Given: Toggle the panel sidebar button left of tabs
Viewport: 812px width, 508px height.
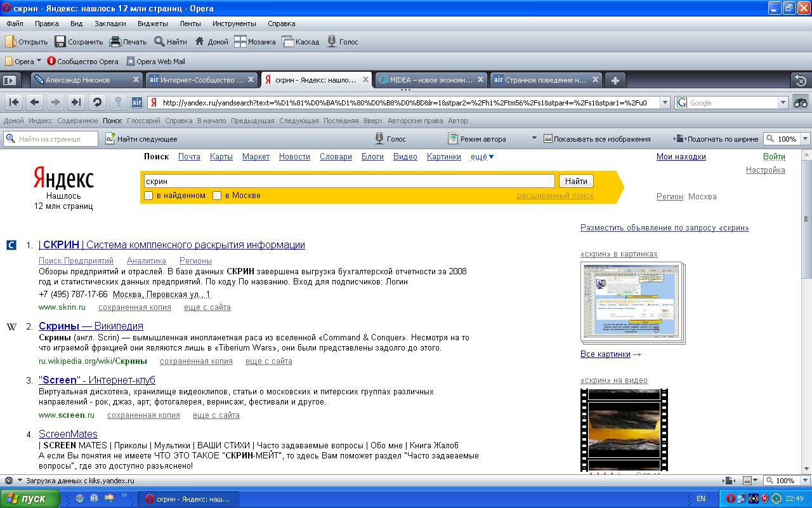Looking at the screenshot, I should click(x=9, y=81).
